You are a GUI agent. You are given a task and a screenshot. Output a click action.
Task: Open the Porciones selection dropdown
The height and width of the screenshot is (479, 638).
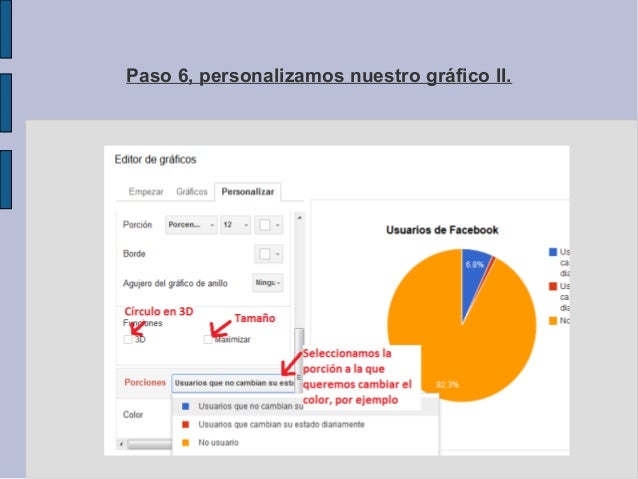click(x=234, y=383)
